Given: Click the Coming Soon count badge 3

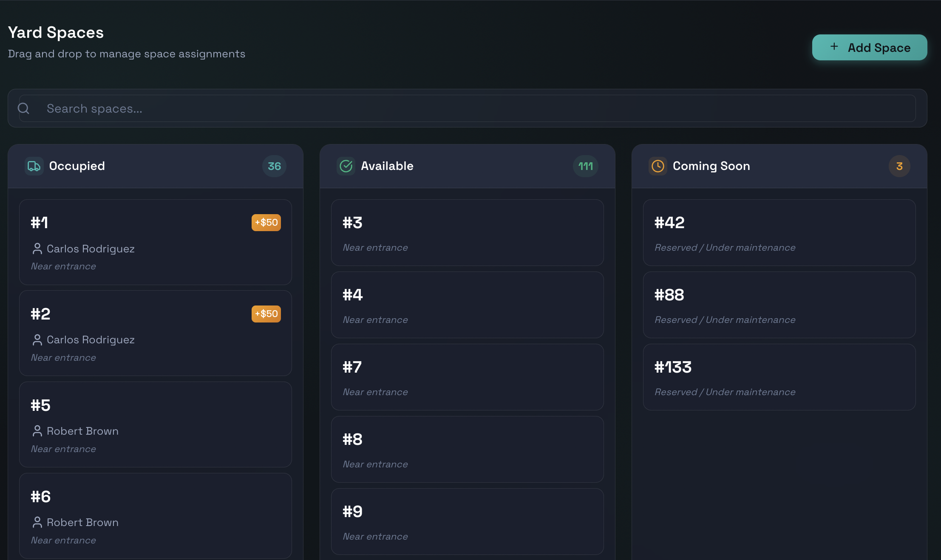Looking at the screenshot, I should coord(899,166).
